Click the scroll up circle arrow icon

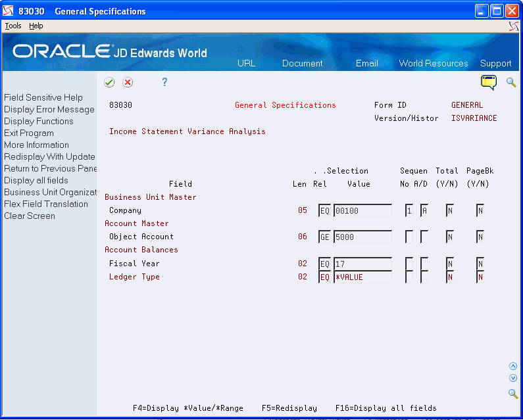(513, 366)
